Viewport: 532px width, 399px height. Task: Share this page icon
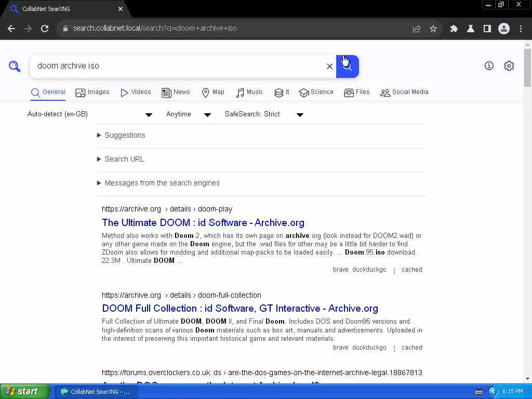[x=417, y=29]
